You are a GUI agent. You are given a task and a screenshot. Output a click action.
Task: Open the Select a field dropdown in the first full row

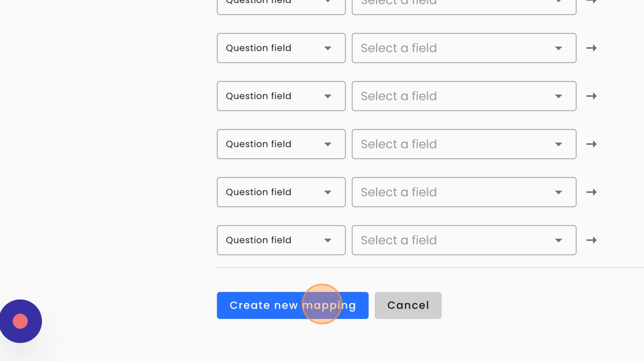pyautogui.click(x=463, y=48)
